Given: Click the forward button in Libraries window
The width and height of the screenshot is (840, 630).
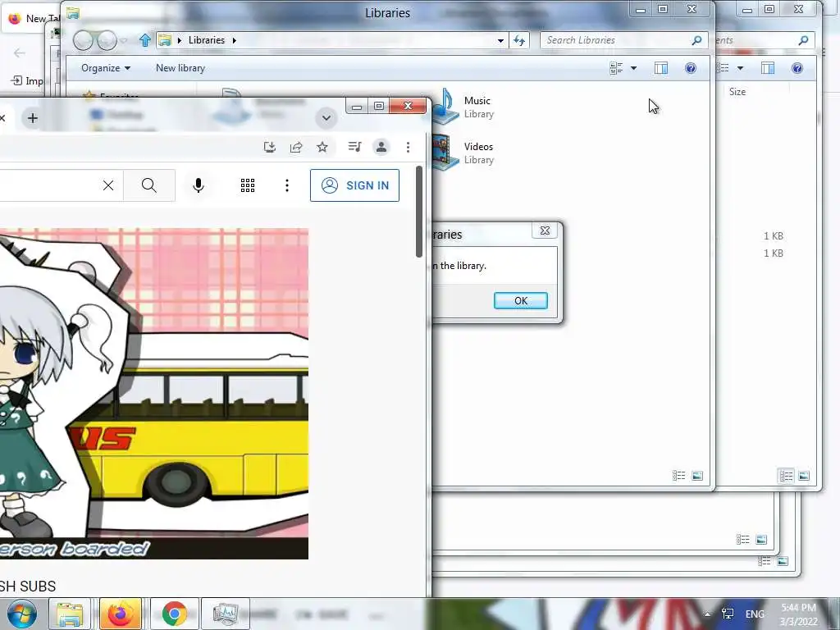Looking at the screenshot, I should (107, 41).
